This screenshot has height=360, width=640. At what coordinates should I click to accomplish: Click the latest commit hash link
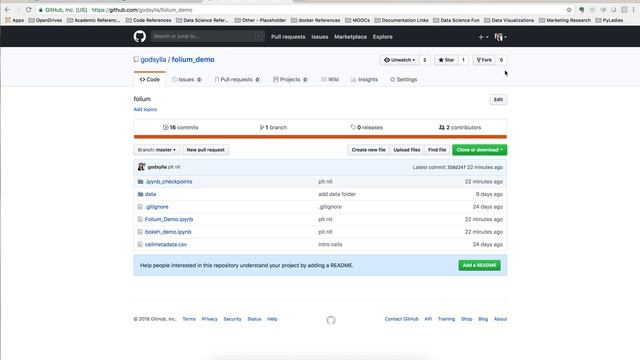(456, 167)
